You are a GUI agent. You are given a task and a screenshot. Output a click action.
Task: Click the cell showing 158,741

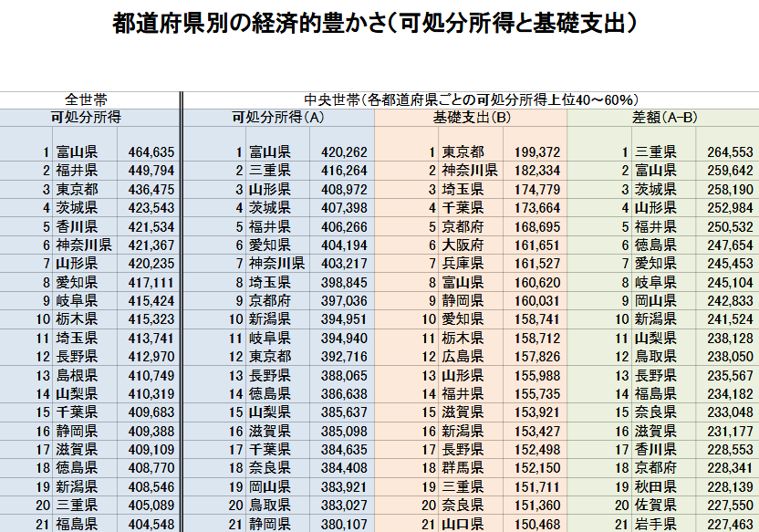click(x=537, y=319)
